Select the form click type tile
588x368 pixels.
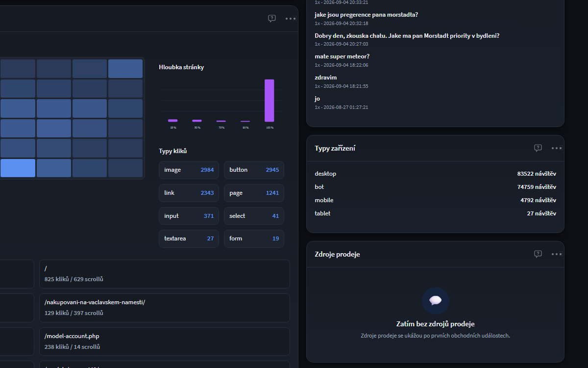click(x=254, y=238)
